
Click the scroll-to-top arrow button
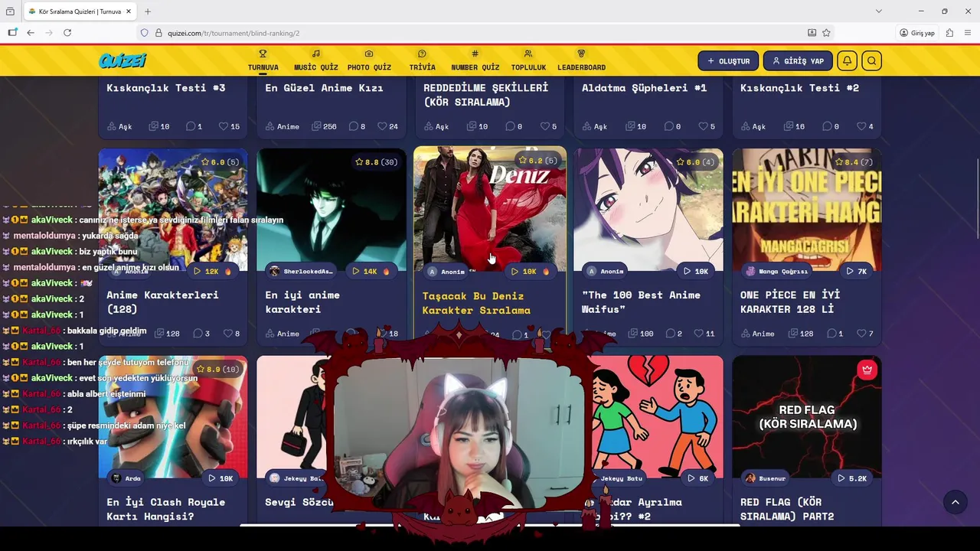tap(955, 502)
